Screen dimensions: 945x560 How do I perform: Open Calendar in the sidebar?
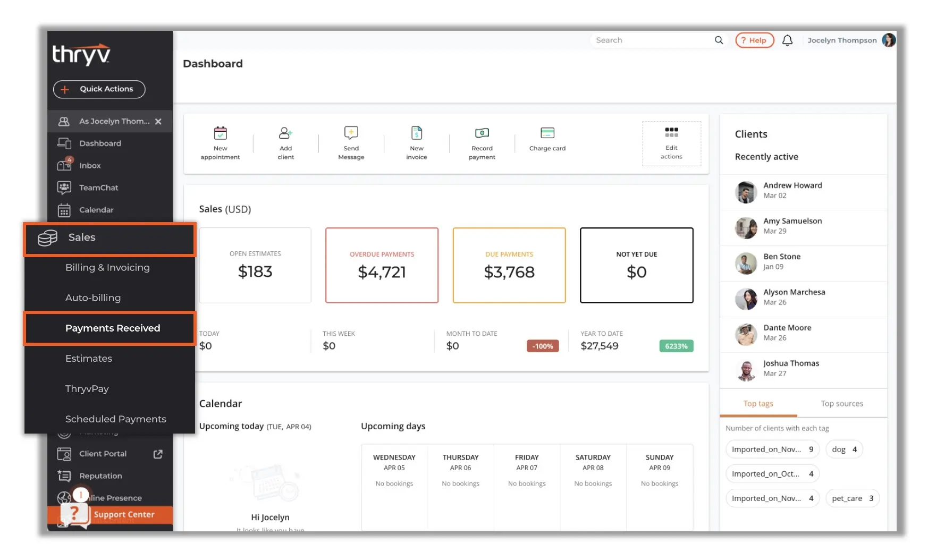[96, 210]
